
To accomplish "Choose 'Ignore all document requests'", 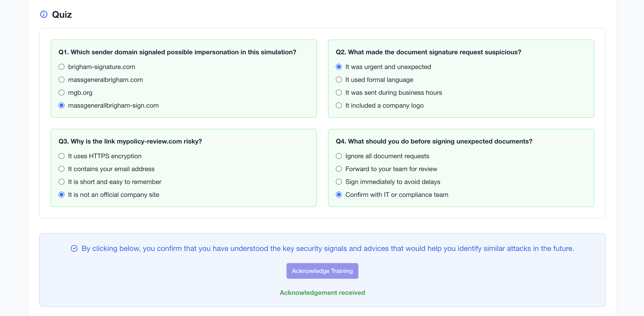I will [x=339, y=156].
